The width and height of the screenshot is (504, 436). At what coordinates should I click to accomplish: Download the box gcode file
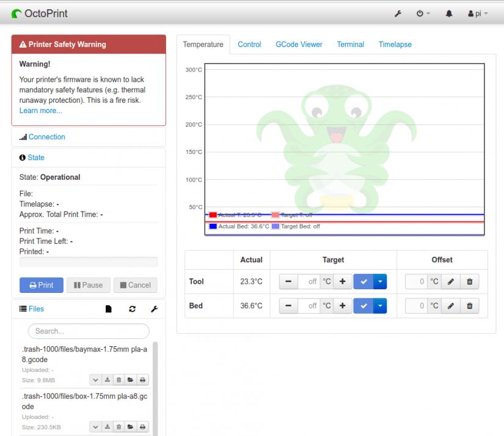pos(108,427)
